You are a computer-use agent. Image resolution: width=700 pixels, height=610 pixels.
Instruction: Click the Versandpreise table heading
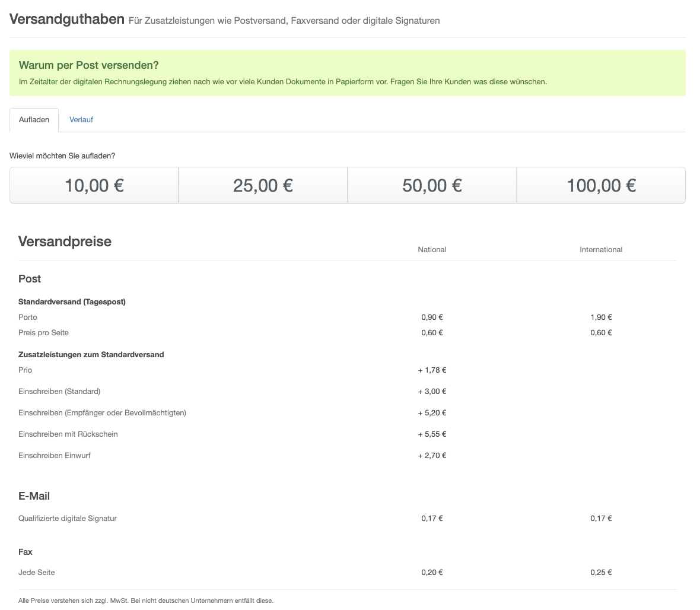[x=65, y=242]
